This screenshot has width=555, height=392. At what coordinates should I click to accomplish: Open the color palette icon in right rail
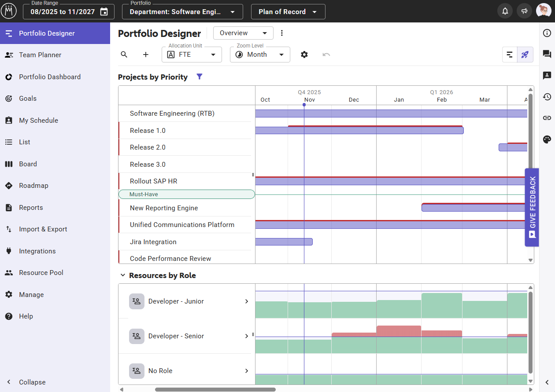(x=547, y=139)
